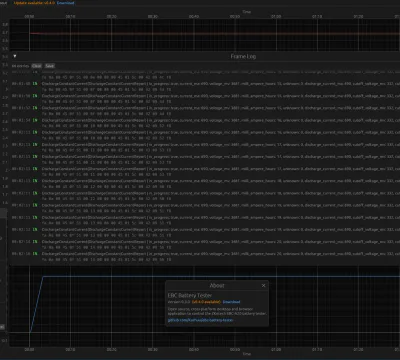Click Download link beside top update notice

[66, 3]
